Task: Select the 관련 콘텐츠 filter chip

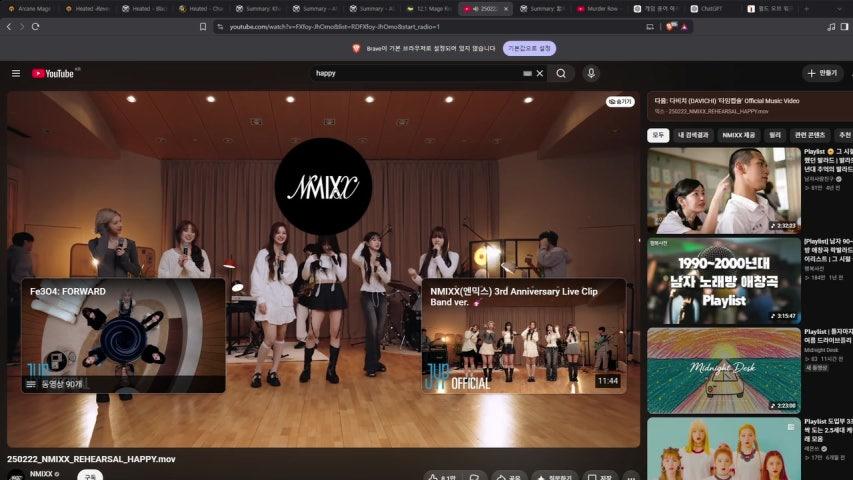Action: pyautogui.click(x=810, y=135)
